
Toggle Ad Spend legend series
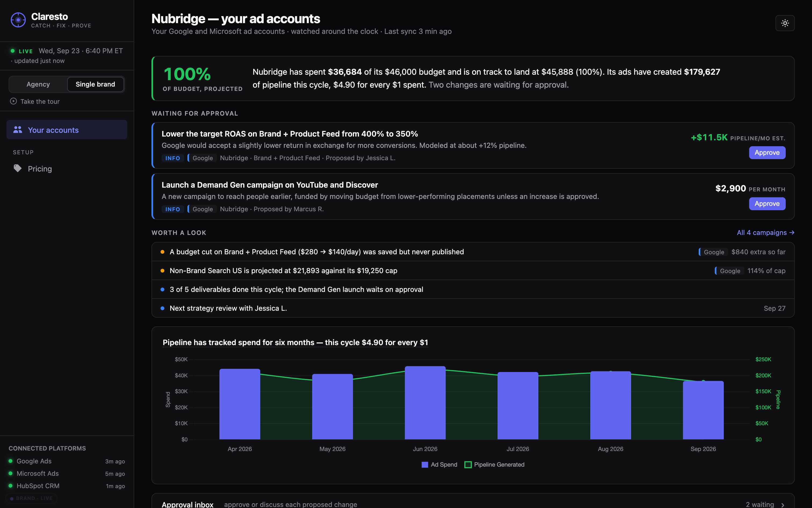pyautogui.click(x=439, y=465)
